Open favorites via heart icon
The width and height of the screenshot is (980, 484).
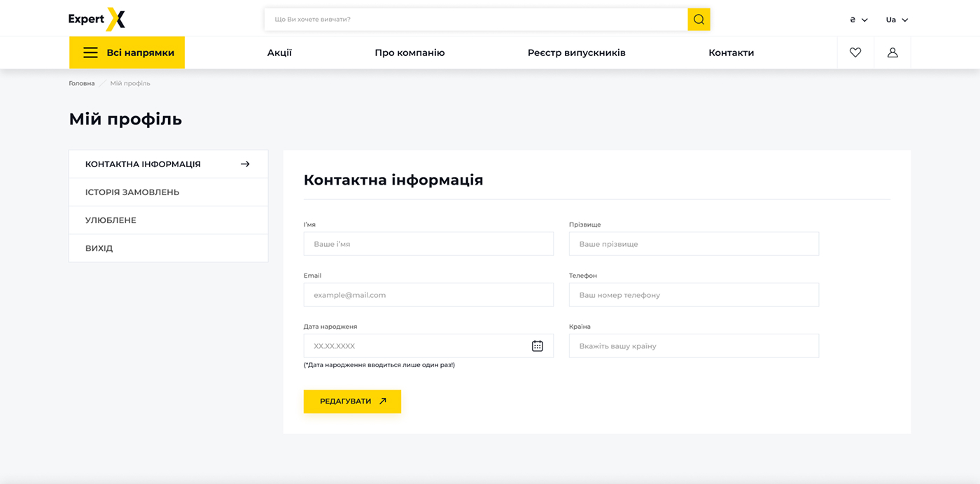tap(855, 52)
